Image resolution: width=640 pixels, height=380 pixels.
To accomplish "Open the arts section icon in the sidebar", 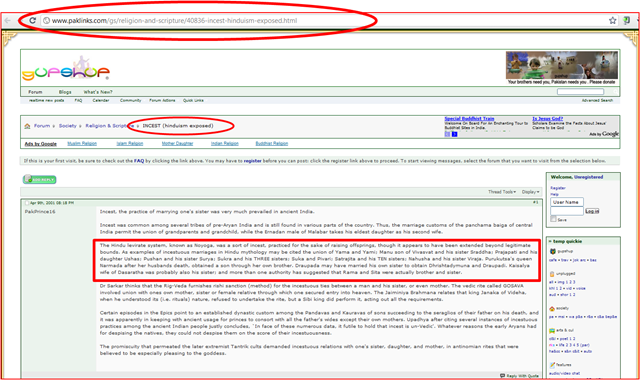I will (x=552, y=330).
